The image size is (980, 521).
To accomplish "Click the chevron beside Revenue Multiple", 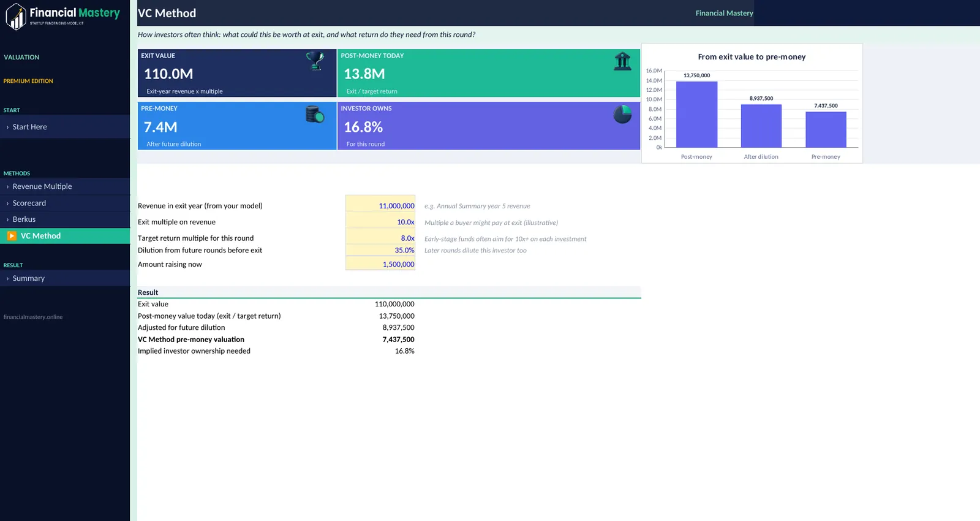I will tap(7, 187).
